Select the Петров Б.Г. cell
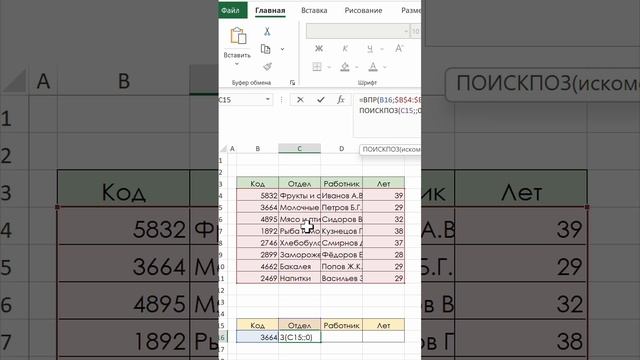The image size is (640, 360). tap(341, 207)
